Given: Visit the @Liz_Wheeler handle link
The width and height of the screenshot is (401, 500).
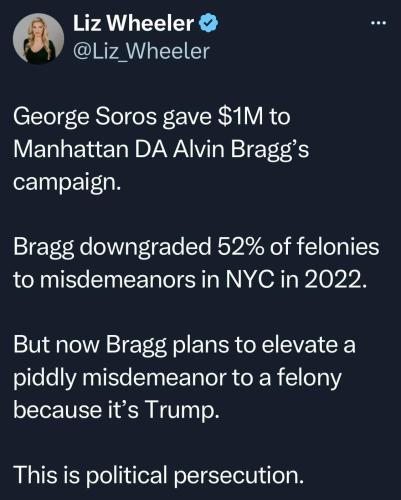Looking at the screenshot, I should [x=141, y=52].
